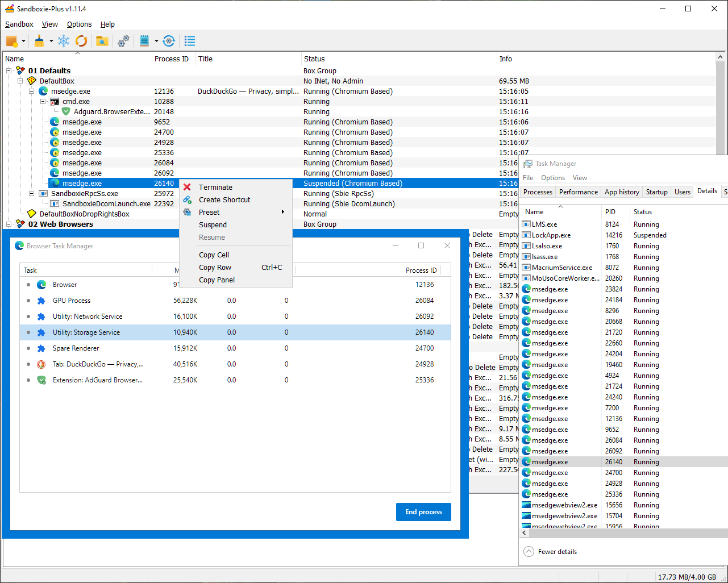Refresh the sandbox list with circular arrow icon
Screen dimensions: 728x583
(81, 41)
